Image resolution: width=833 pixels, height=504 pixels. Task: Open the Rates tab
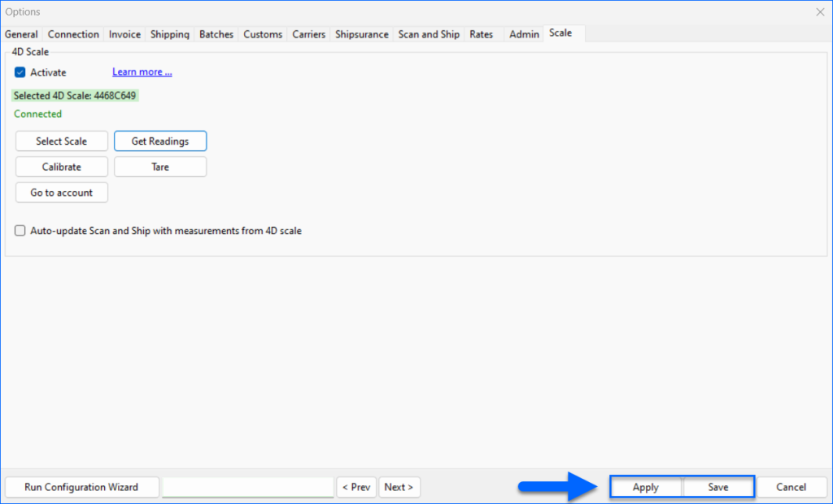coord(481,34)
